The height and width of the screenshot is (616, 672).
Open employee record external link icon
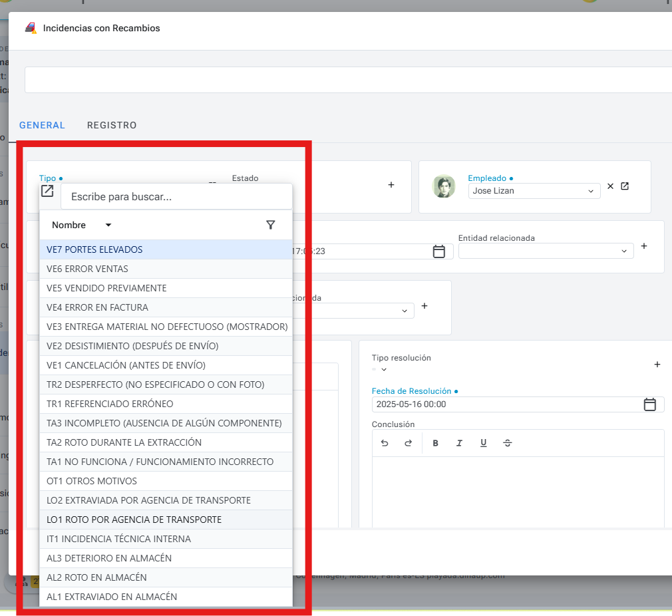(x=625, y=186)
